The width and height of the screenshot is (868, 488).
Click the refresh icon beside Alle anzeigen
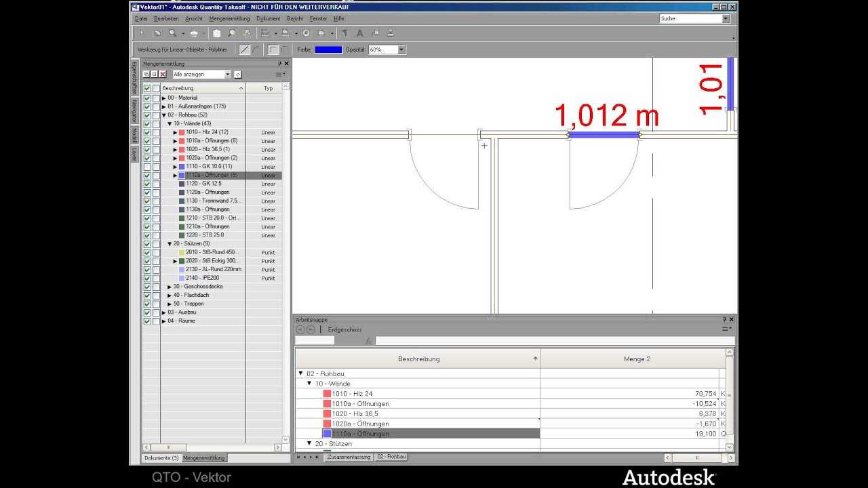coord(238,74)
